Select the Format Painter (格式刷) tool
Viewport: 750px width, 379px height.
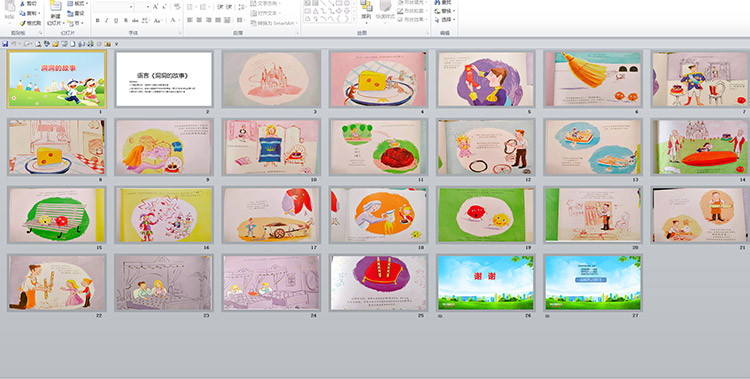coord(30,23)
